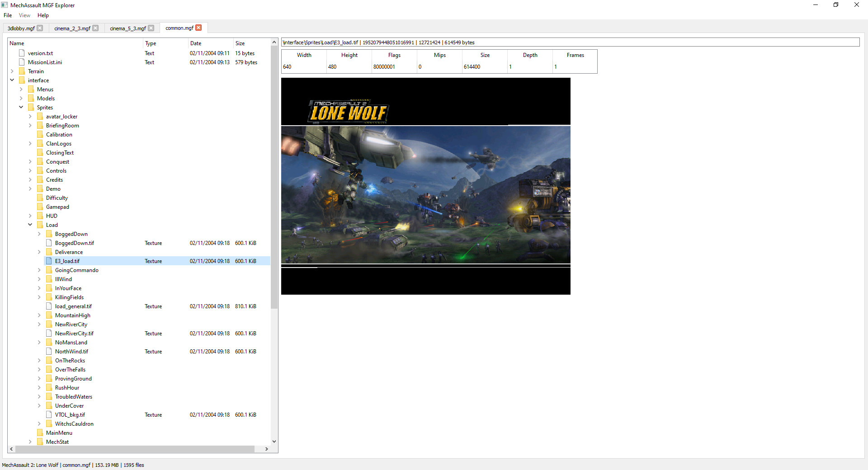
Task: Sort the file list by Size column
Action: (252, 43)
